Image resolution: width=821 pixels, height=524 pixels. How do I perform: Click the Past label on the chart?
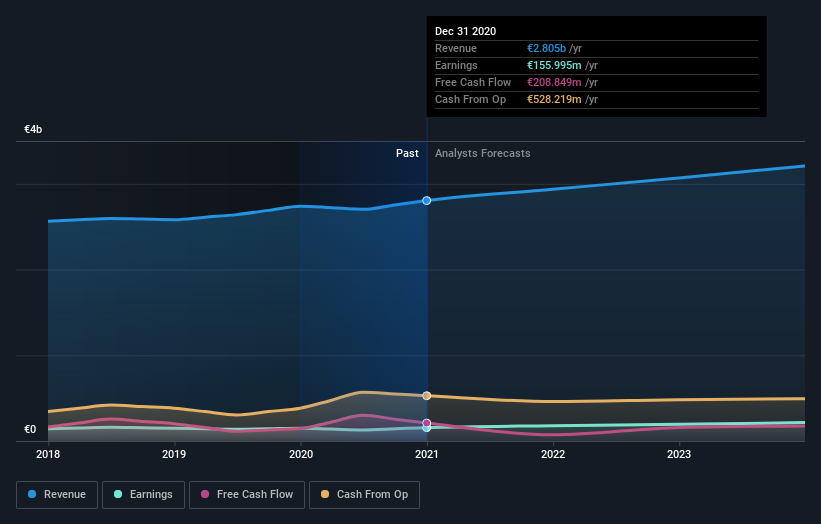click(x=407, y=153)
